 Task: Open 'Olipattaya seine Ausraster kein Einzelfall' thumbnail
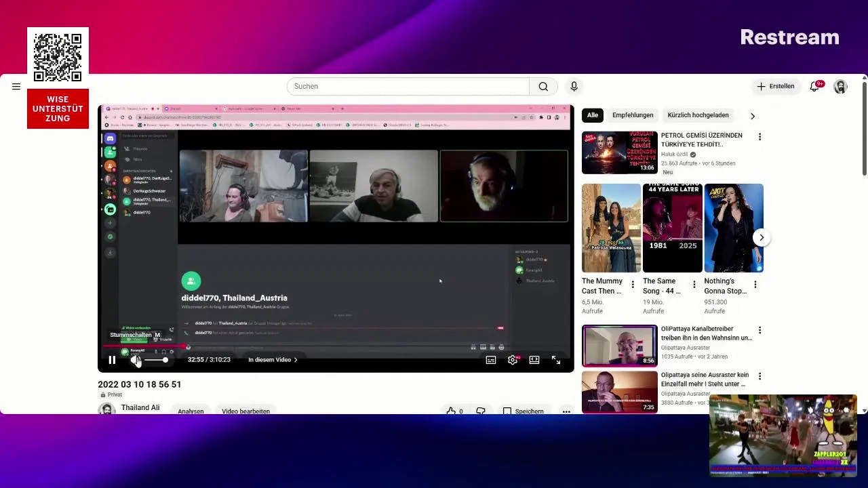(620, 392)
